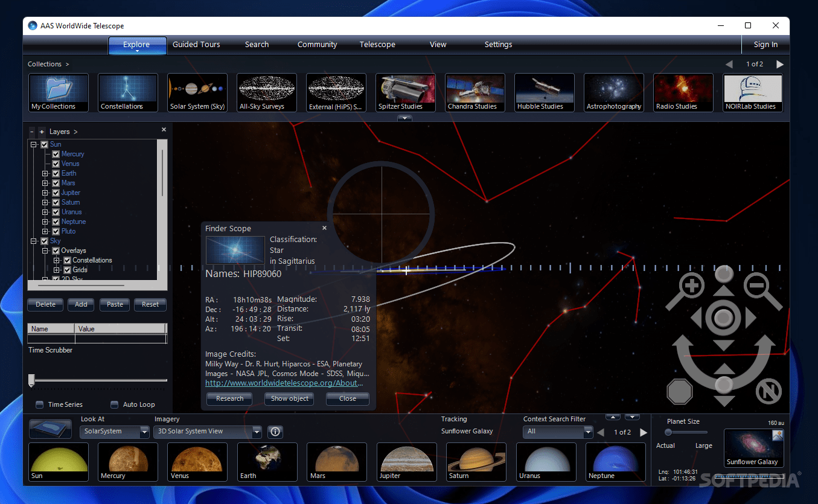The image size is (818, 504).
Task: Click the Research button in Finder Scope
Action: click(229, 398)
